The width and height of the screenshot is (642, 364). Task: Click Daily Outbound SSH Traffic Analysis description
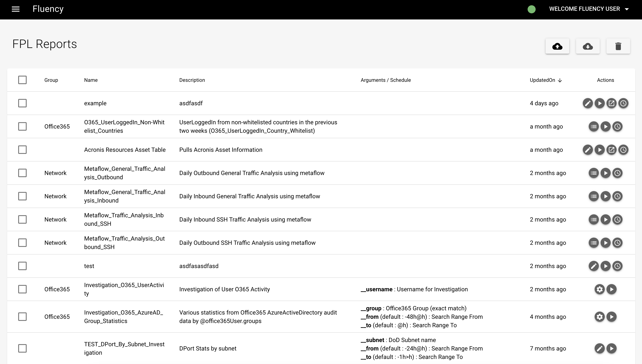point(247,243)
